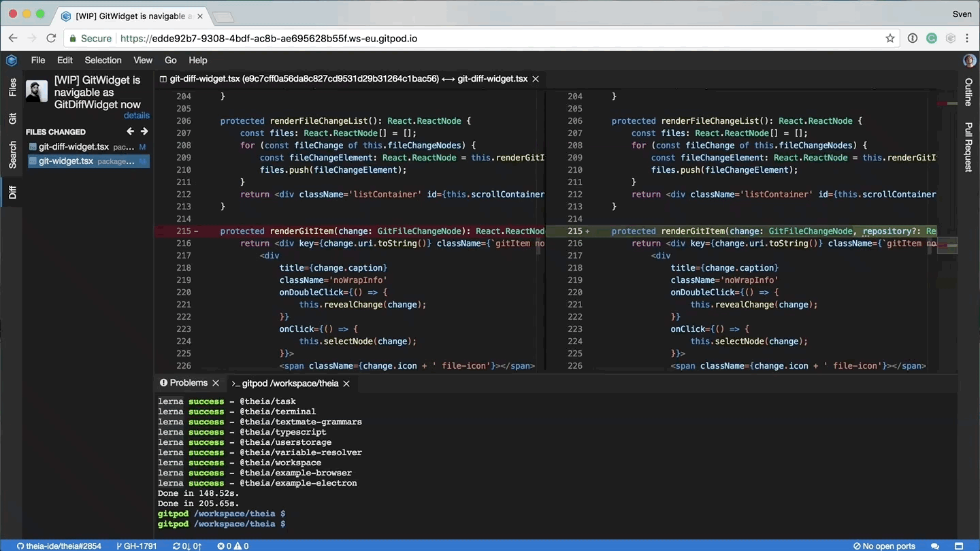Viewport: 980px width, 551px height.
Task: Click the panel toggle icon at status bar end
Action: click(x=959, y=546)
